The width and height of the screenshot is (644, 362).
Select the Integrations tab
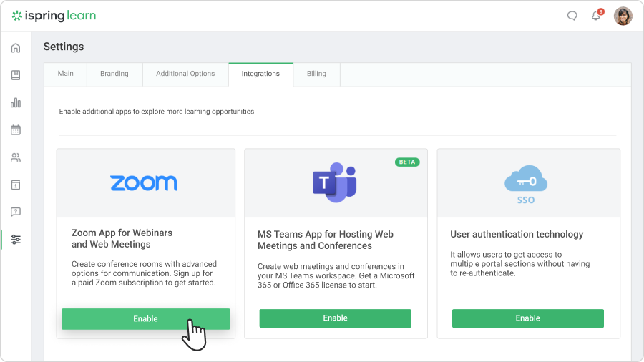pos(260,74)
